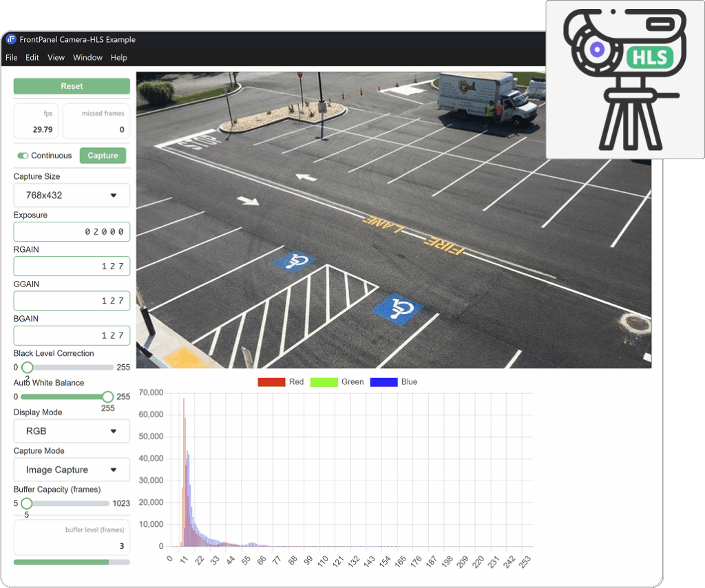Viewport: 705px width, 588px height.
Task: Open the File menu
Action: [x=11, y=58]
